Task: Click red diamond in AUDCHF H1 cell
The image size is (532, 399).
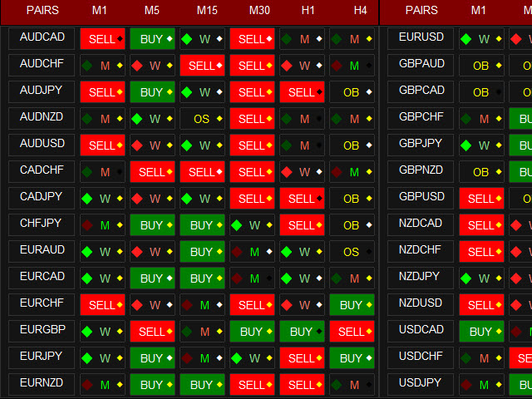Action: click(x=286, y=66)
